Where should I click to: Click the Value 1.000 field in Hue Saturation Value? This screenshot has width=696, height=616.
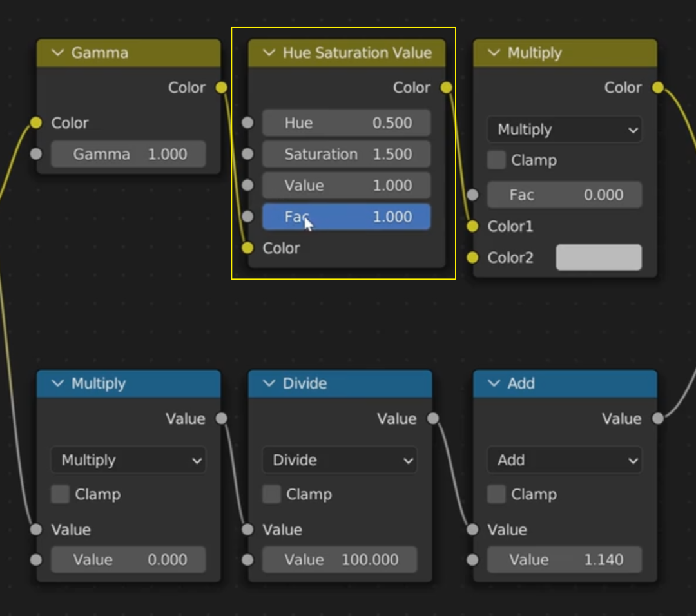346,186
